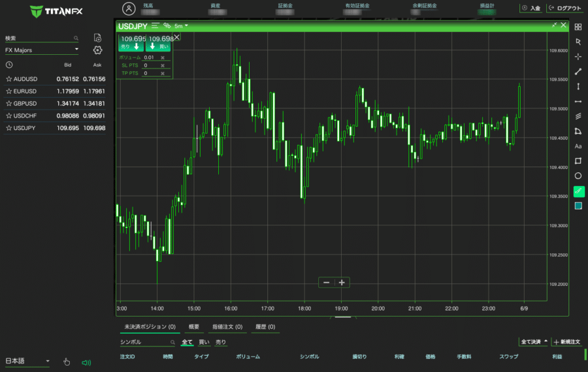Click the シンボル filter search field
The image size is (588, 372).
pos(148,342)
